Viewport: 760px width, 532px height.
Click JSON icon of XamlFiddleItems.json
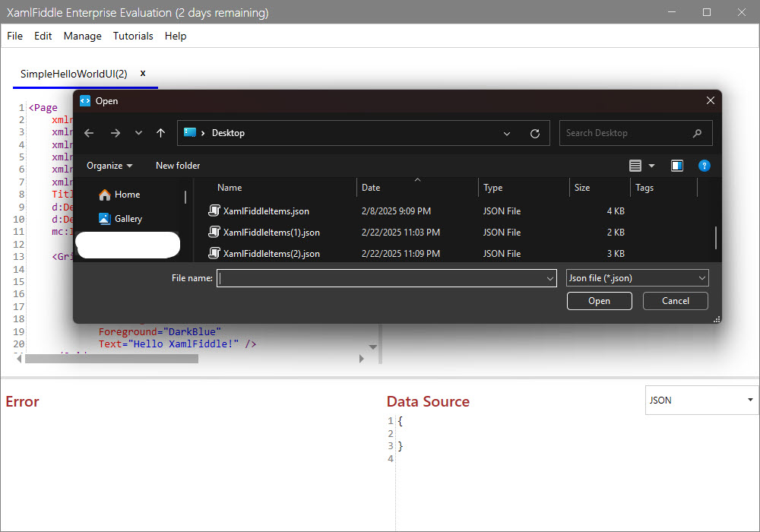214,211
